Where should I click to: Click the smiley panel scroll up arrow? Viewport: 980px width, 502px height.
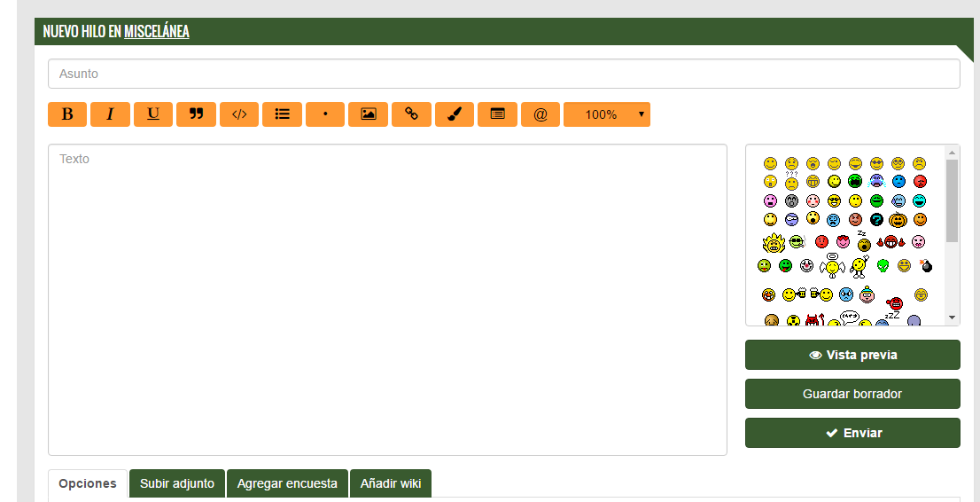952,152
